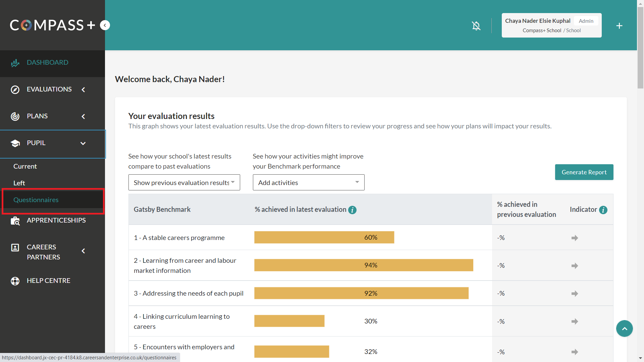Click the Plans target icon
Viewport: 644px width, 362px height.
tap(15, 116)
